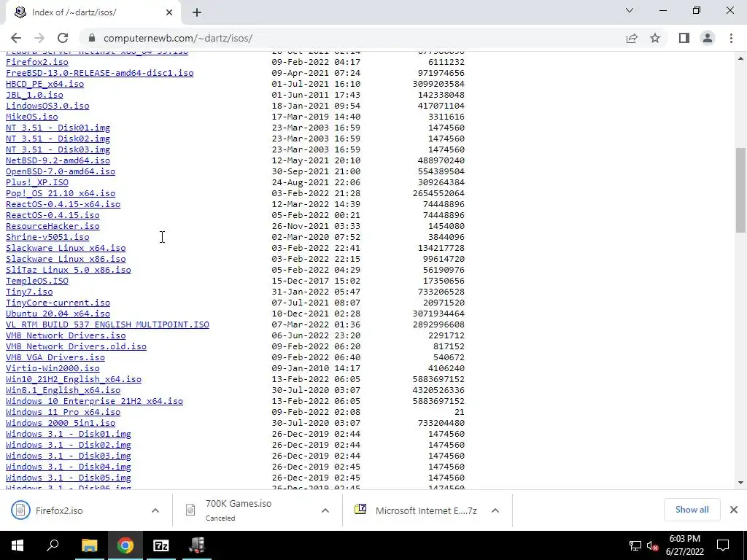
Task: Open ReactOS-0.4.15-x64.iso link
Action: pyautogui.click(x=63, y=204)
